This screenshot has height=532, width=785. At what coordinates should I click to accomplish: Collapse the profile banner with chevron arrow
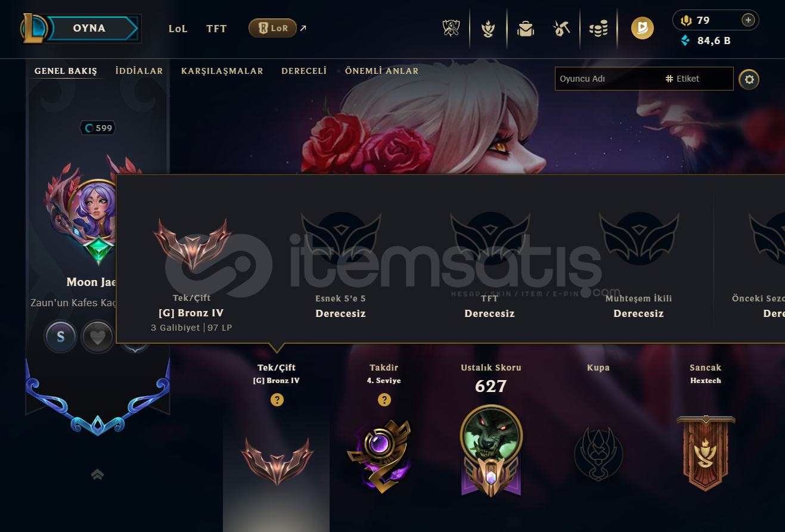98,474
